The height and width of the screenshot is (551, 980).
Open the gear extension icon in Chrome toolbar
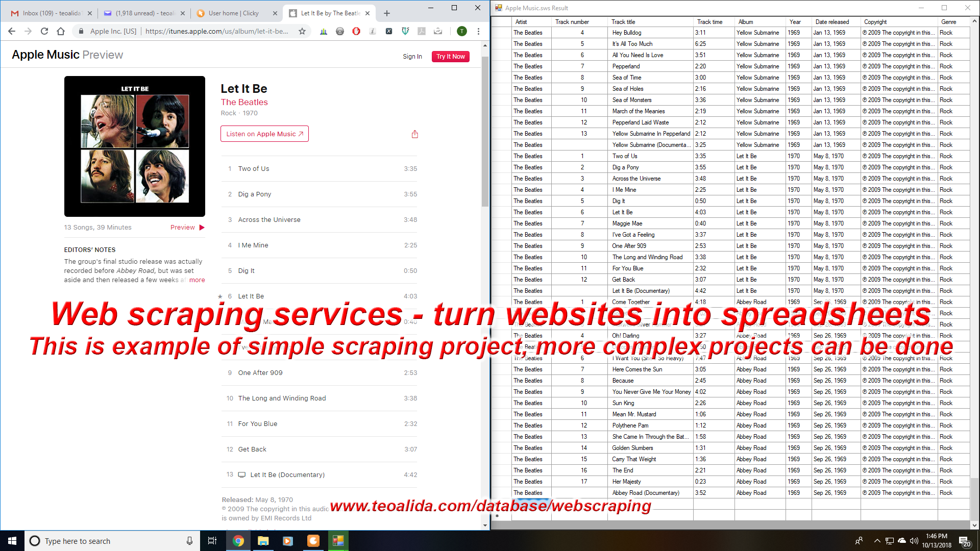click(340, 31)
